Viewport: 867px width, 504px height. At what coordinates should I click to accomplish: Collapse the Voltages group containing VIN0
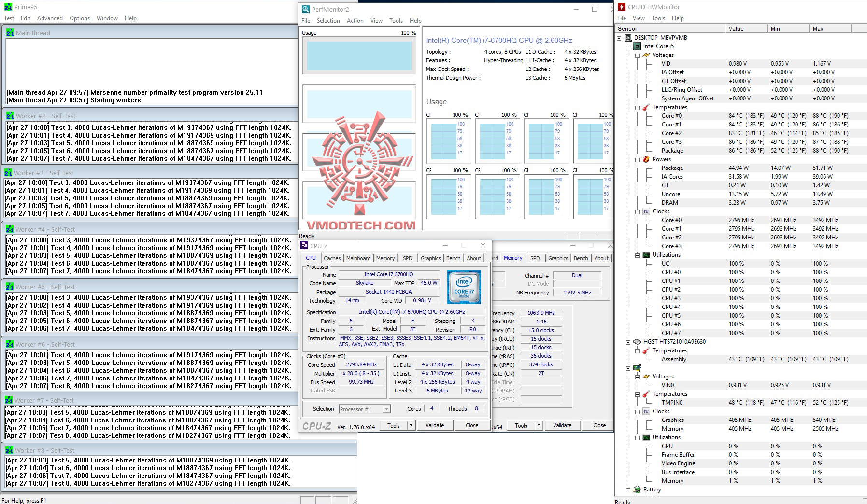click(638, 377)
